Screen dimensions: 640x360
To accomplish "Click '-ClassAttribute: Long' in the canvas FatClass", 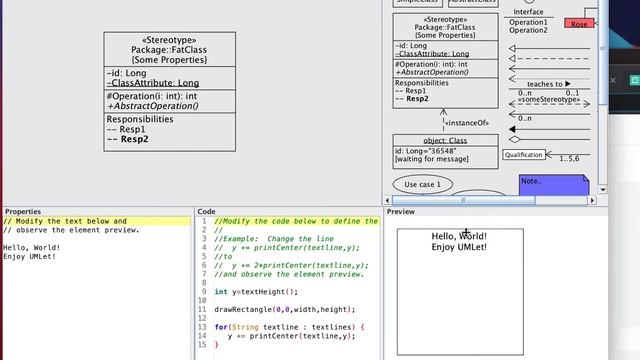I will pyautogui.click(x=153, y=83).
